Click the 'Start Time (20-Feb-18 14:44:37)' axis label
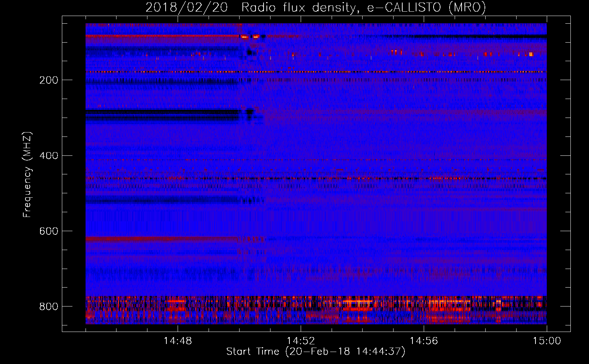The height and width of the screenshot is (364, 589). click(316, 352)
